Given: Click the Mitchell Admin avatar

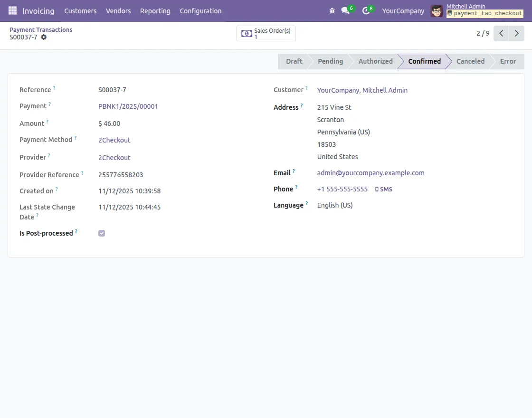Looking at the screenshot, I should click(436, 10).
